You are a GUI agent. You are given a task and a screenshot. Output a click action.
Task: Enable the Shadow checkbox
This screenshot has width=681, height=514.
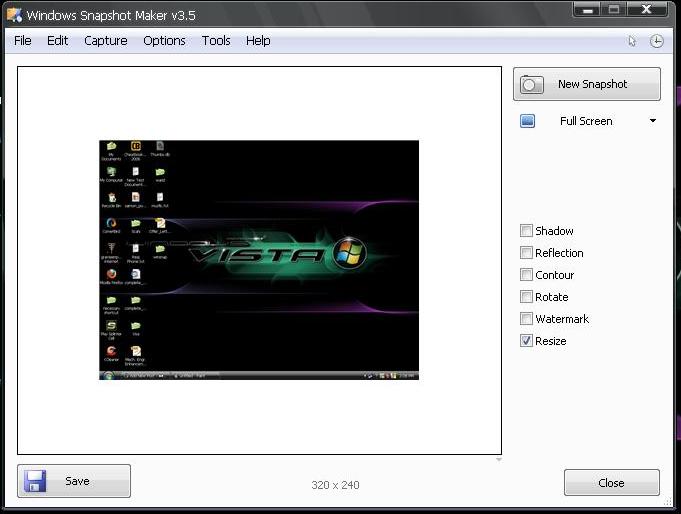pyautogui.click(x=526, y=230)
